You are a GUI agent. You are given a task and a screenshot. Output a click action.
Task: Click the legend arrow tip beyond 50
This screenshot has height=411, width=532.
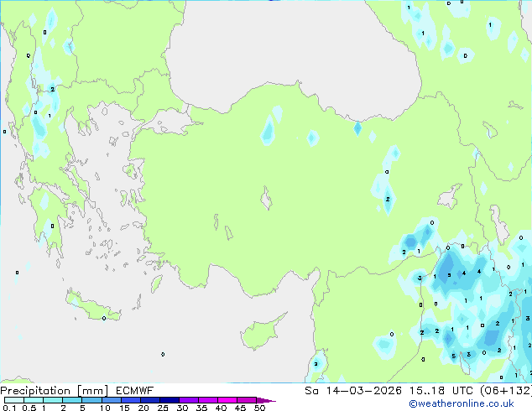pyautogui.click(x=266, y=400)
